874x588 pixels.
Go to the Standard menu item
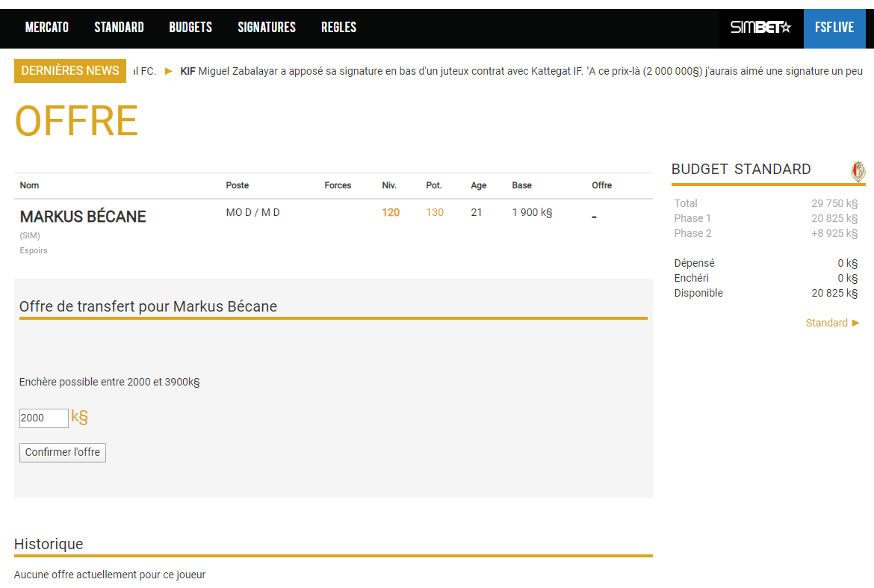pyautogui.click(x=119, y=28)
